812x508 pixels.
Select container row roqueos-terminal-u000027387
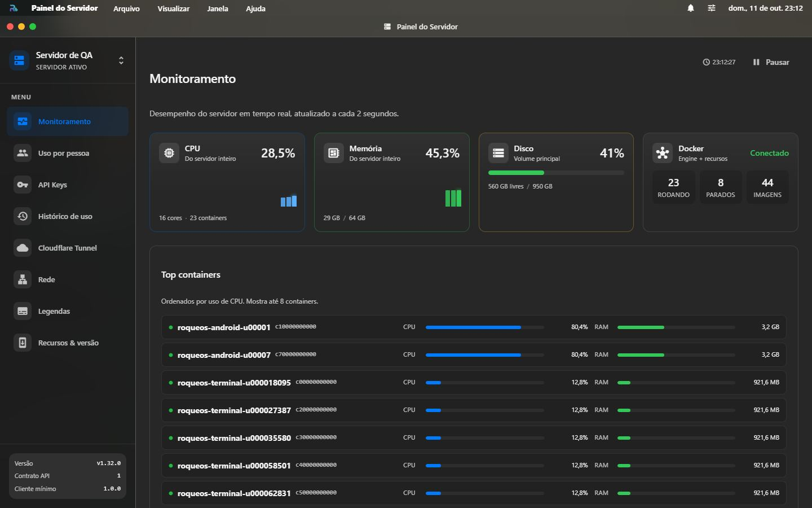pyautogui.click(x=474, y=410)
